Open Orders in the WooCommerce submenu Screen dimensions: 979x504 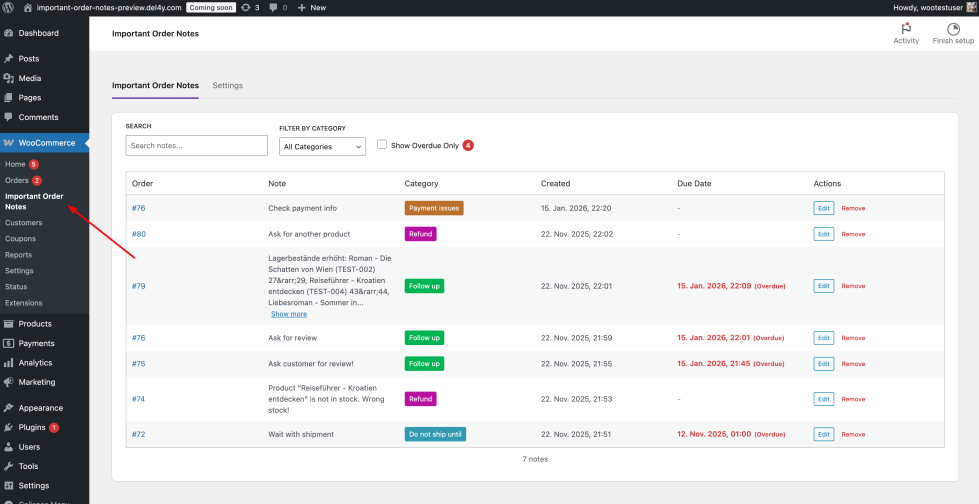(17, 180)
